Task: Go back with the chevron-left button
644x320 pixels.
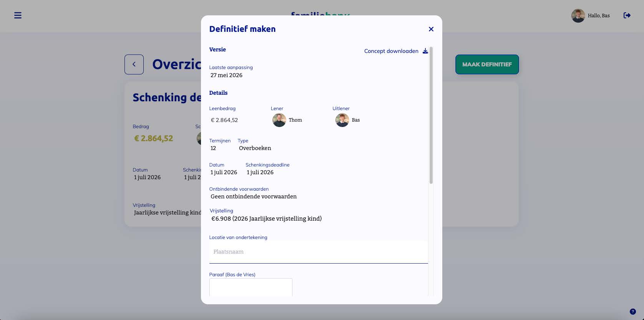Action: point(134,64)
